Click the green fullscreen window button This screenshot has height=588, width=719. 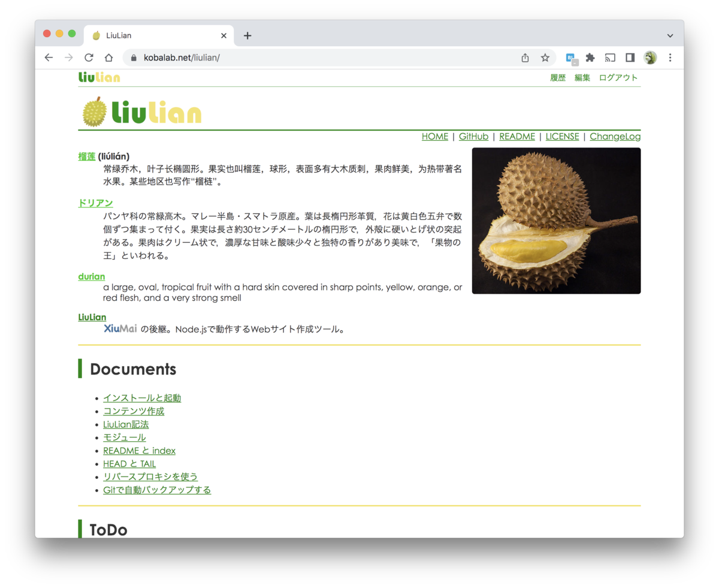tap(72, 34)
